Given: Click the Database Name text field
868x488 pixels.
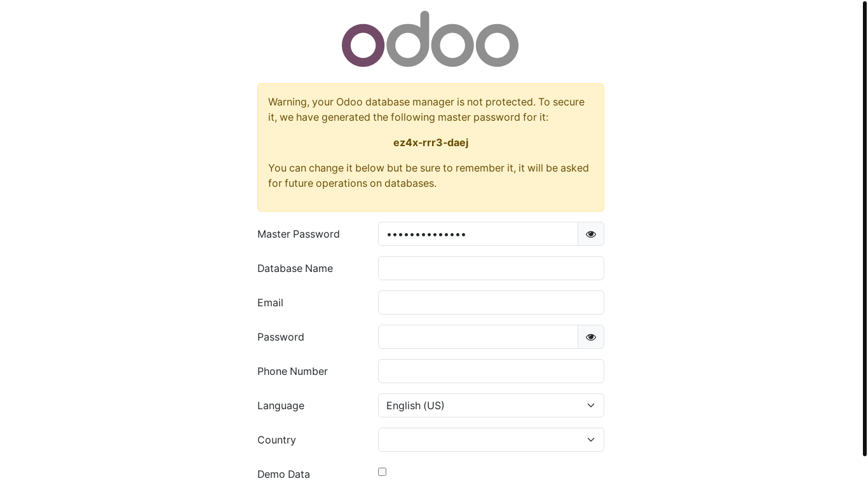Looking at the screenshot, I should click(x=491, y=268).
